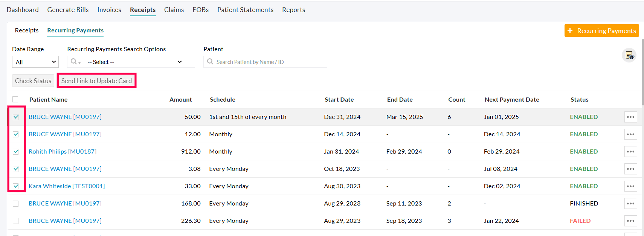Viewport: 644px width, 236px height.
Task: Click the column view settings icon
Action: pyautogui.click(x=629, y=56)
